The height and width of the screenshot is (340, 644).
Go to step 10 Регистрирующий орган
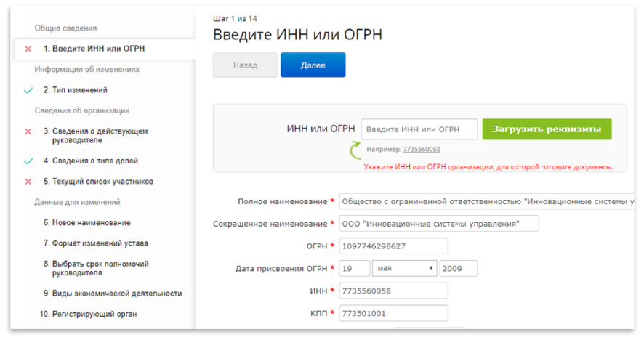tap(89, 314)
